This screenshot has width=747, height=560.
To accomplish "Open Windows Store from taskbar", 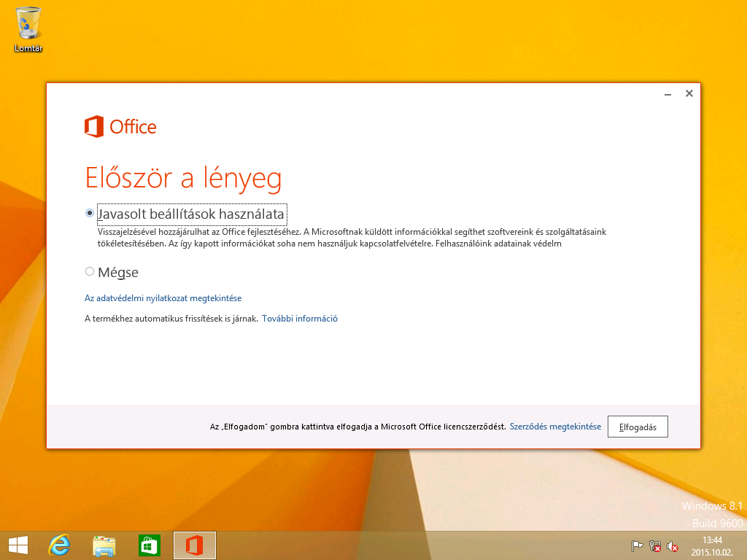I will pyautogui.click(x=149, y=545).
